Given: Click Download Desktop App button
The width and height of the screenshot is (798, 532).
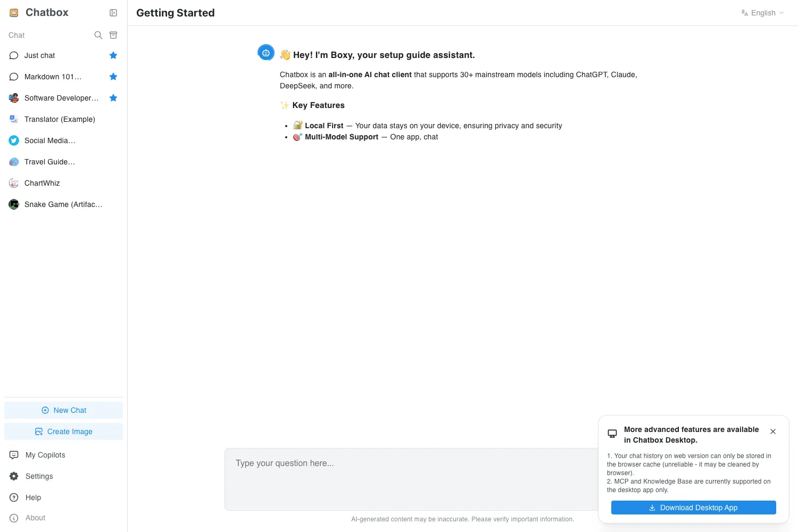Looking at the screenshot, I should point(693,508).
